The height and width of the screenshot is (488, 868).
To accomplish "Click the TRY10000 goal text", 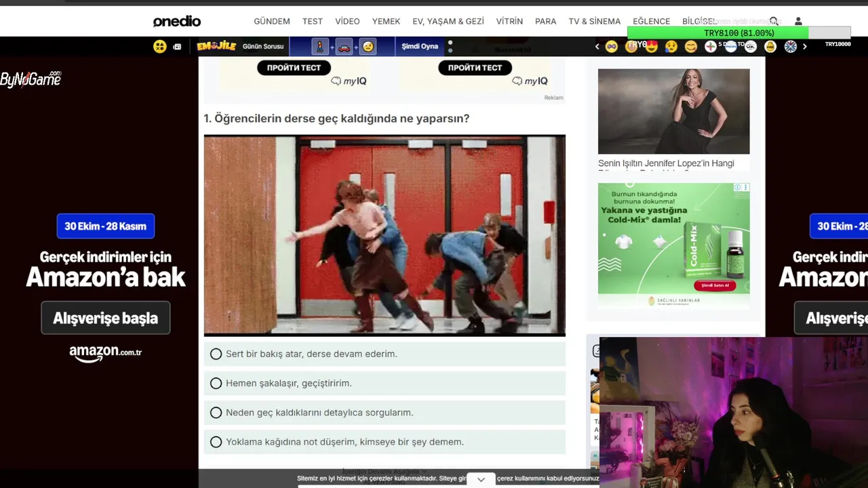I will click(x=837, y=44).
